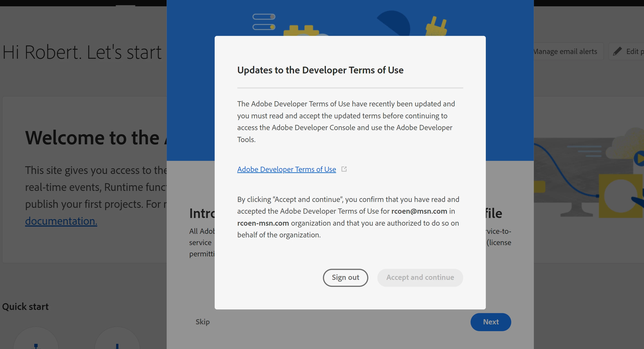The width and height of the screenshot is (644, 349).
Task: Follow the documentation link
Action: [x=61, y=221]
